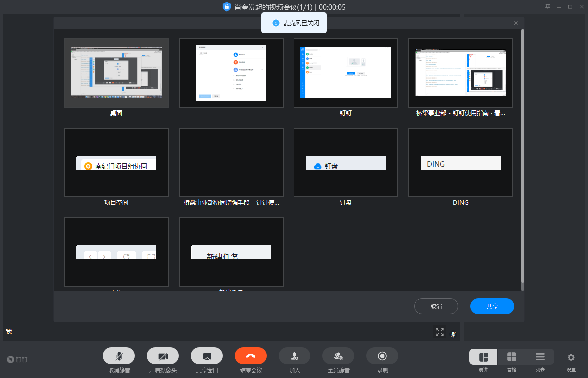The width and height of the screenshot is (588, 378).
Task: Click the 项目空间 caption text
Action: [x=116, y=202]
